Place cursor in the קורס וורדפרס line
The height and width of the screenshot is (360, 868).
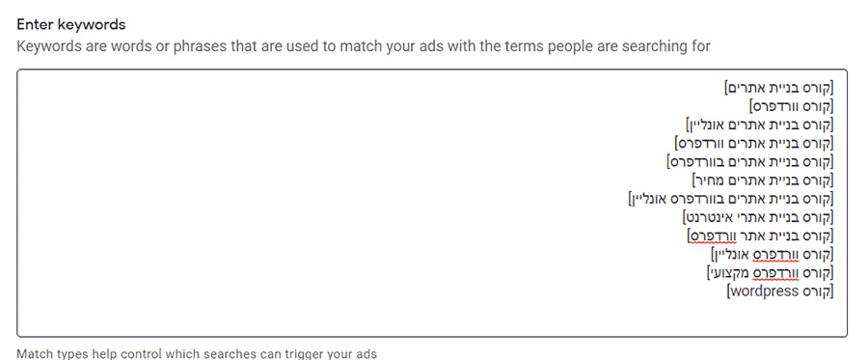tap(791, 106)
